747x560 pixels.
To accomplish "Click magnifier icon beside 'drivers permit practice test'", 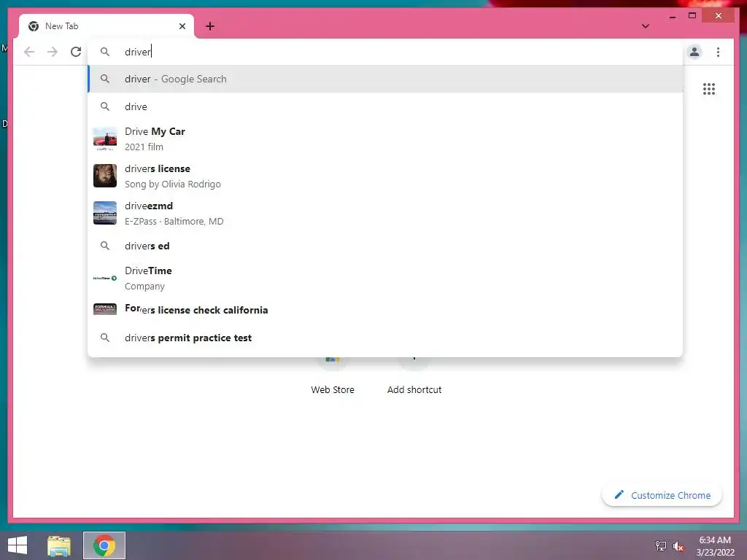I will click(105, 338).
